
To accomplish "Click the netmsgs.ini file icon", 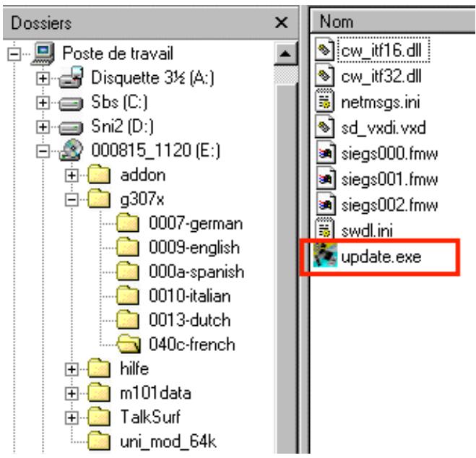I will pos(325,101).
